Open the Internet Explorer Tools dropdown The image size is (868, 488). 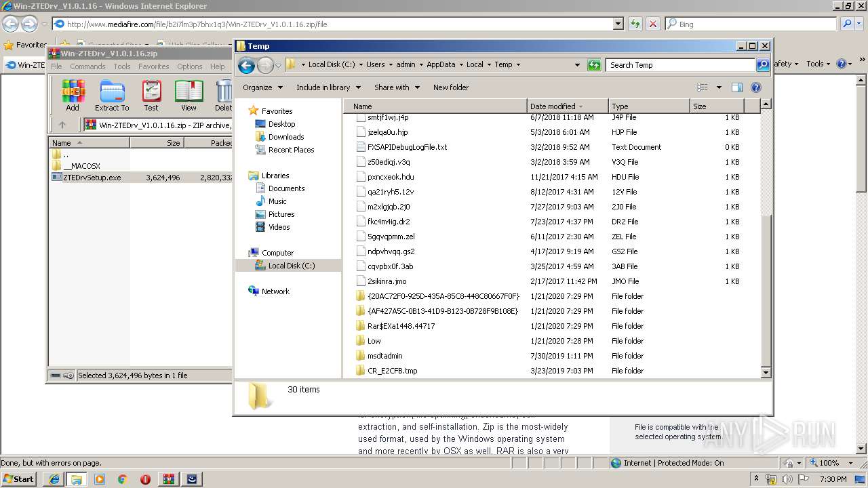click(x=818, y=64)
